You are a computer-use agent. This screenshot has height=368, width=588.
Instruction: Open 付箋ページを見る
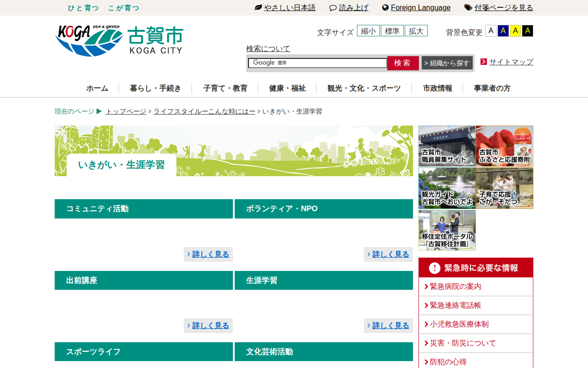(504, 8)
